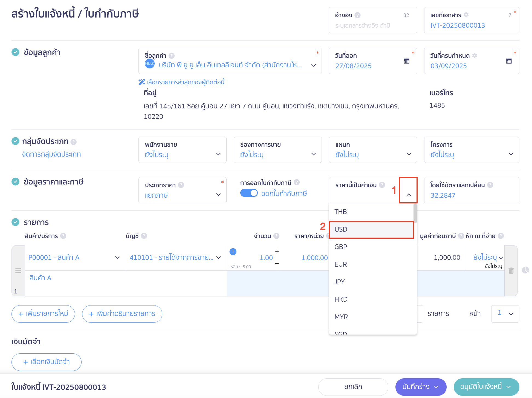This screenshot has width=532, height=398.
Task: Click the help icon next to อ้างอิง
Action: 357,15
